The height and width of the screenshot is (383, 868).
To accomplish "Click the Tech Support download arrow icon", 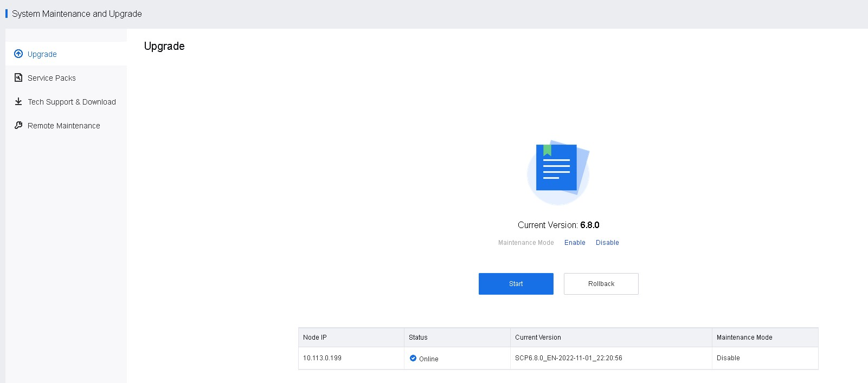I will pyautogui.click(x=18, y=101).
